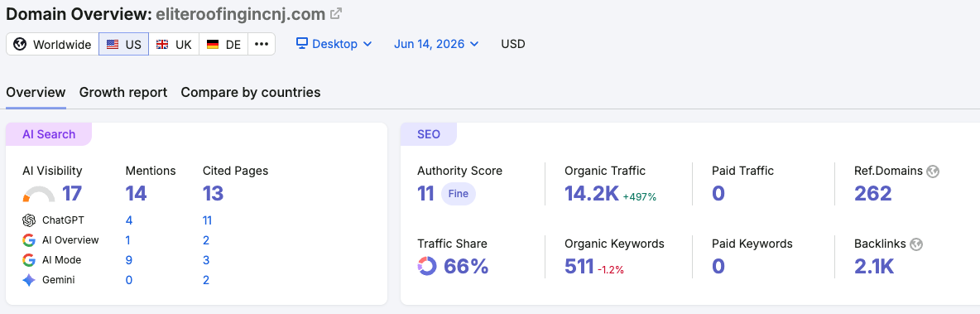The image size is (980, 314).
Task: Open AI Overview mentions count 1
Action: [x=128, y=240]
